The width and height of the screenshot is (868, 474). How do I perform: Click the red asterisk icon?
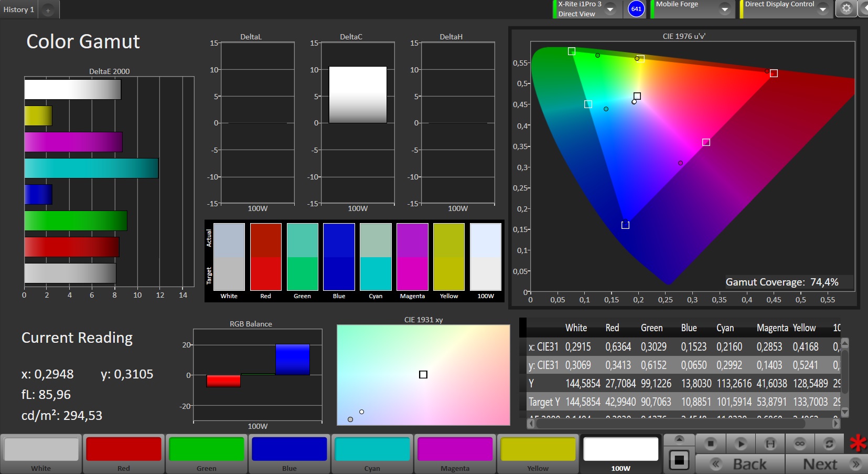pos(858,444)
